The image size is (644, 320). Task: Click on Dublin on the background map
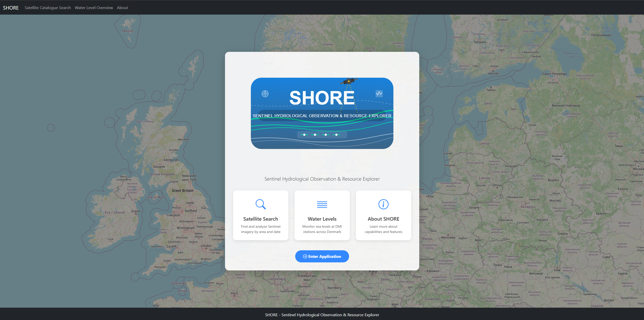coord(136,211)
